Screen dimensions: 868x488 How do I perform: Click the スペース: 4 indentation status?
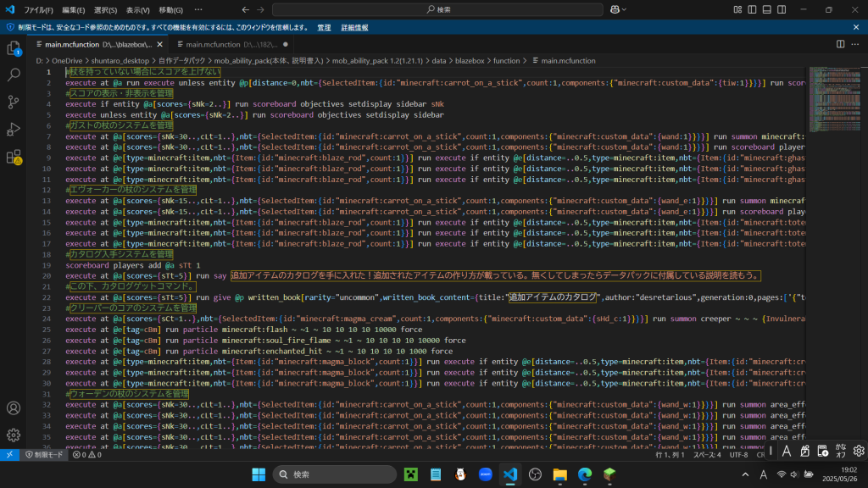click(707, 455)
